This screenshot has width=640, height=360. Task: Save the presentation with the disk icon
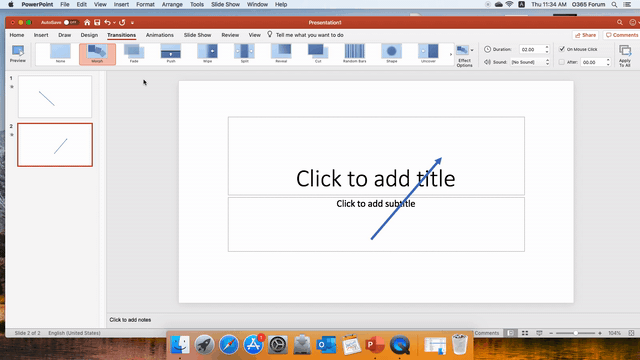click(97, 22)
